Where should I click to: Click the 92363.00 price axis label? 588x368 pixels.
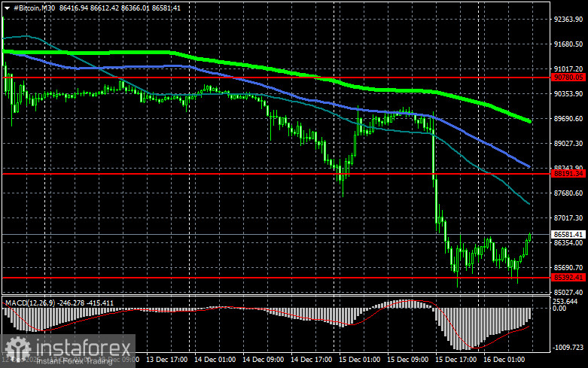[568, 20]
